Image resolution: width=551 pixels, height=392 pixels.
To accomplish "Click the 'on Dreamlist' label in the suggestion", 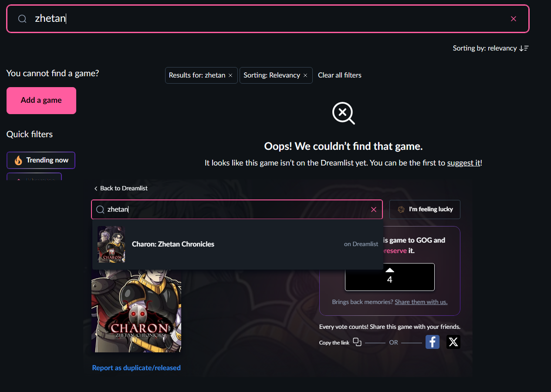I will pyautogui.click(x=361, y=244).
